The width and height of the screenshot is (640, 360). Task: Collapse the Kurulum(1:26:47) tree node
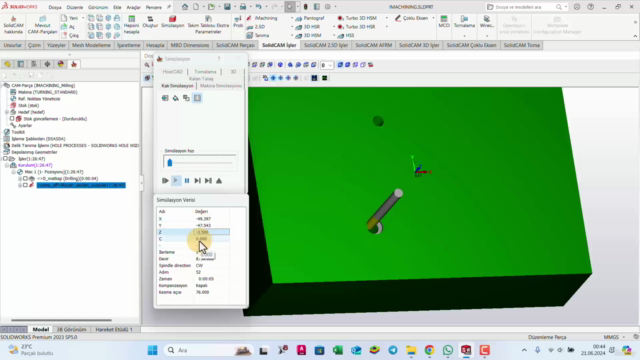tap(7, 165)
